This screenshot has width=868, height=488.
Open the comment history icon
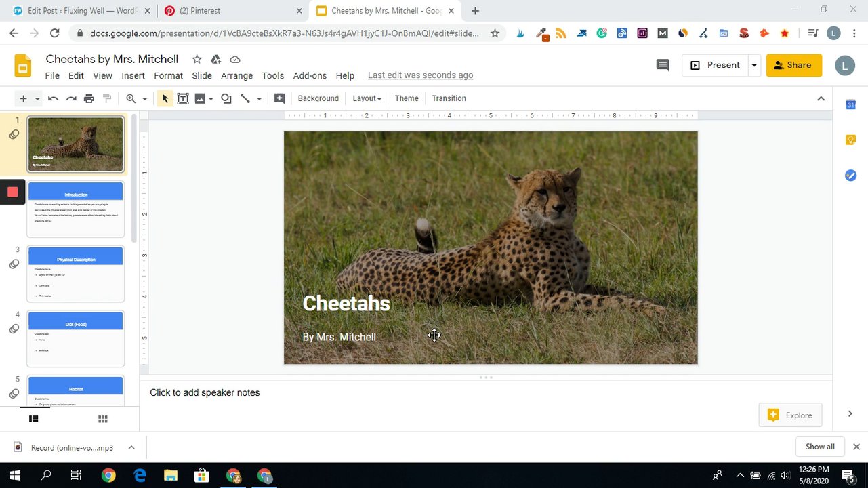coord(663,65)
